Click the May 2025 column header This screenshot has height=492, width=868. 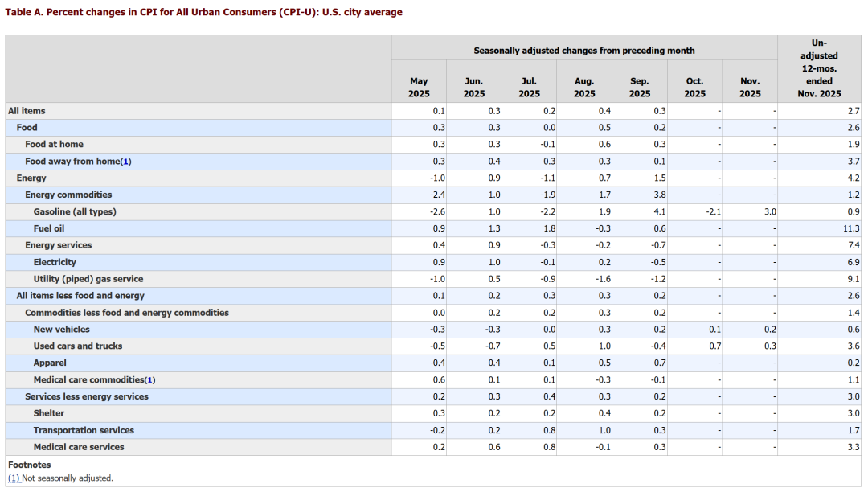coord(419,88)
